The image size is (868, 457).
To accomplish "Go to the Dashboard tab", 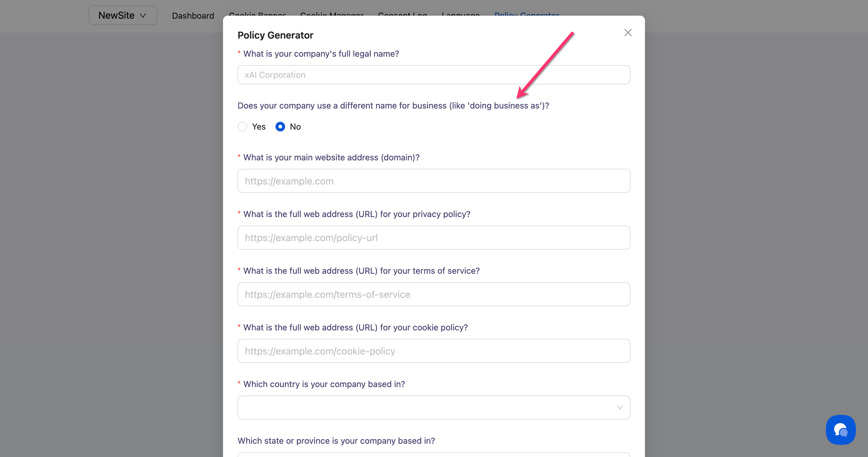I will (193, 15).
